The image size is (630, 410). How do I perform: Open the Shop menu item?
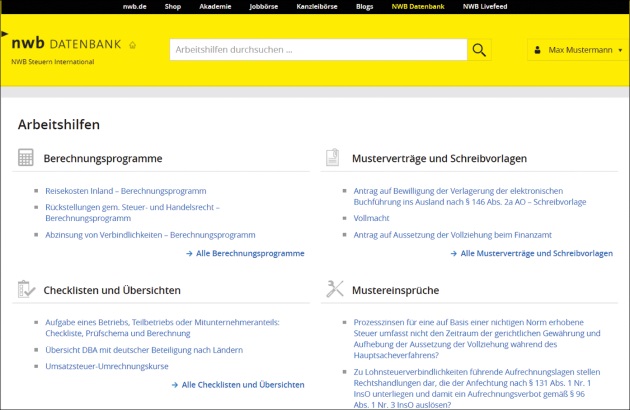pyautogui.click(x=173, y=6)
